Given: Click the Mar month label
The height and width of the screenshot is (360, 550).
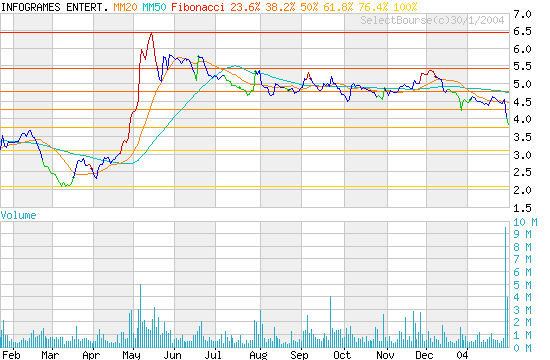Looking at the screenshot, I should tap(50, 355).
